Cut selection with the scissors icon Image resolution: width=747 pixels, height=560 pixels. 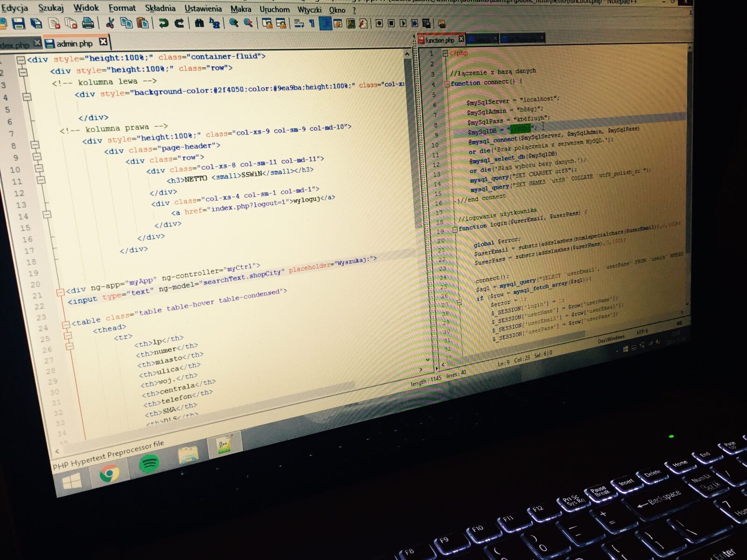point(110,22)
